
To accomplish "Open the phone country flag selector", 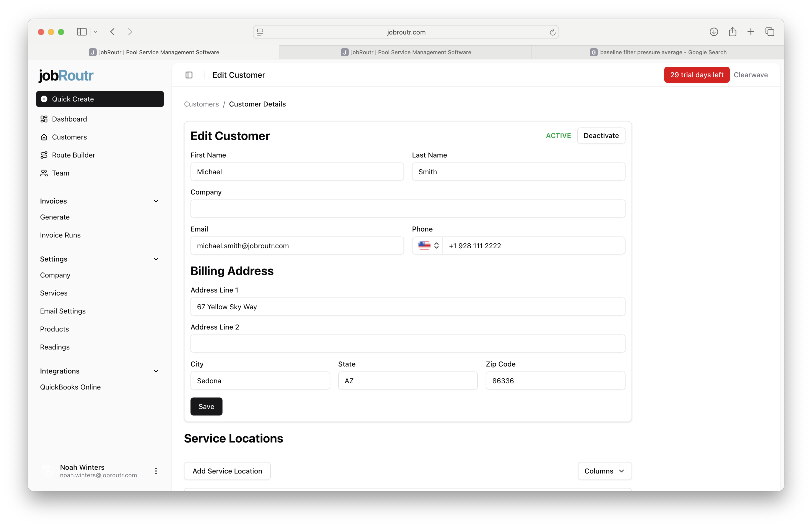I will tap(427, 245).
